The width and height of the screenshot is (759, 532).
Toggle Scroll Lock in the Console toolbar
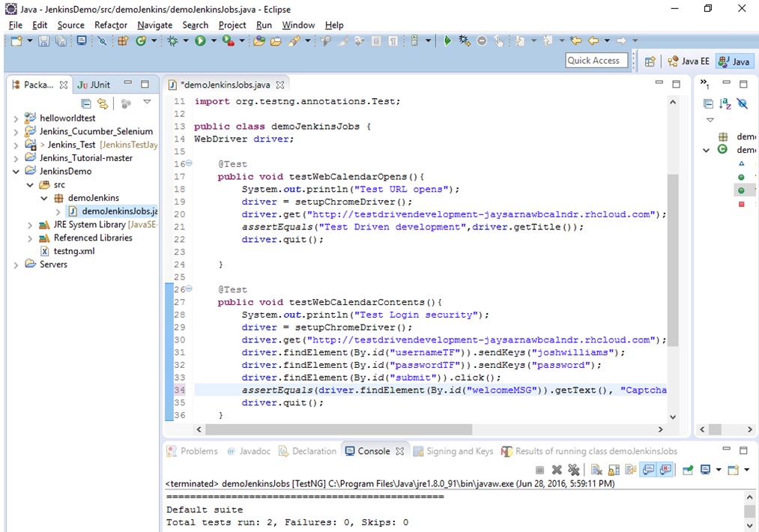613,470
